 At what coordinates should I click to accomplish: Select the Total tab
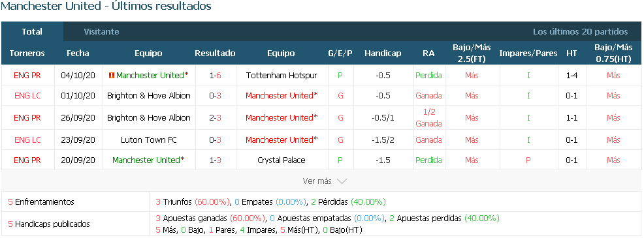coord(32,31)
